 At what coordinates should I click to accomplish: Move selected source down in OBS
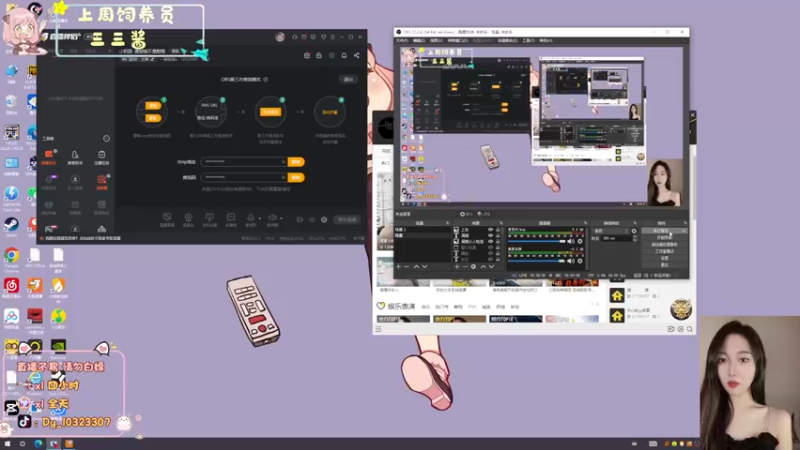pyautogui.click(x=491, y=267)
